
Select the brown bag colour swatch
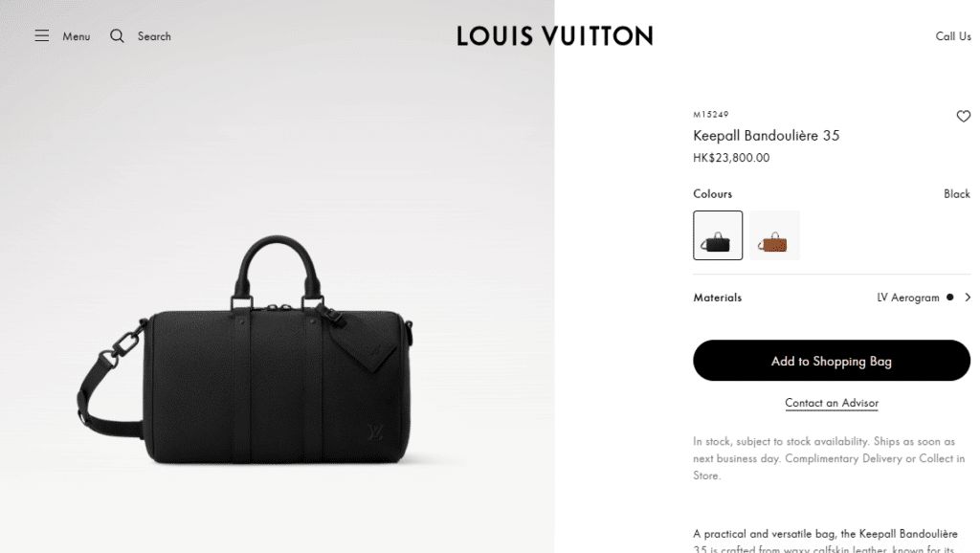774,235
